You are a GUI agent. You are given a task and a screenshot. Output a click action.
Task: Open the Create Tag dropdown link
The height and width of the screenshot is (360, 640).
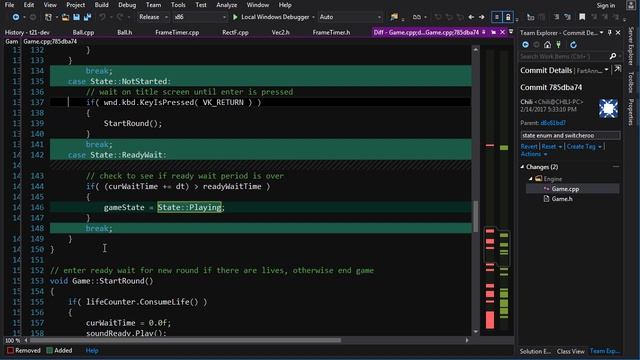[584, 147]
